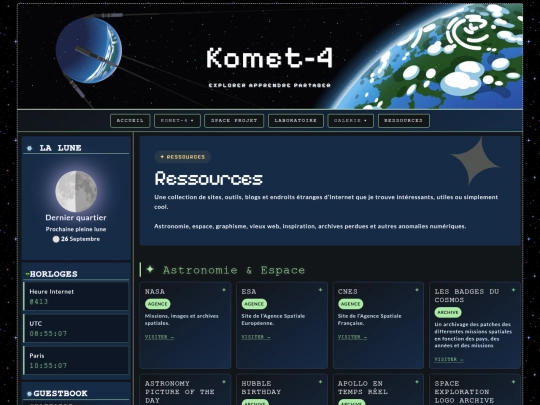This screenshot has height=405, width=540.
Task: Click the Visiter link on CNES card
Action: click(352, 337)
